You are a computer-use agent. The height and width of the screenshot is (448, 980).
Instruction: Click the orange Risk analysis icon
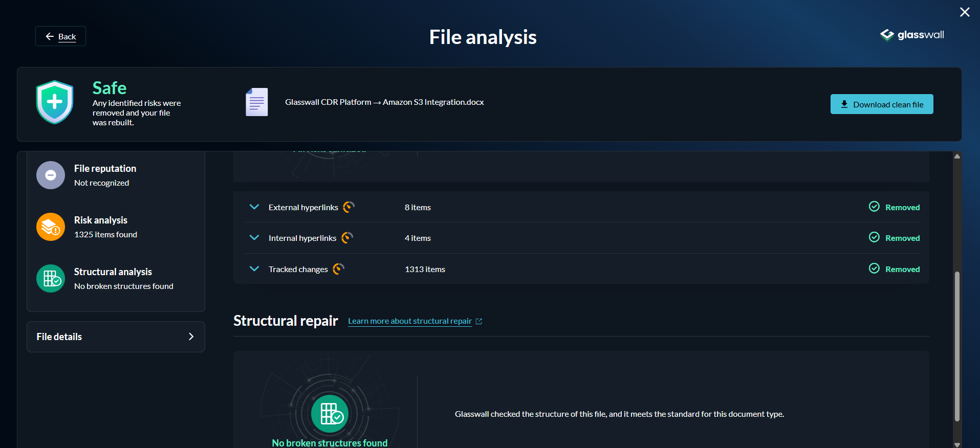(51, 227)
